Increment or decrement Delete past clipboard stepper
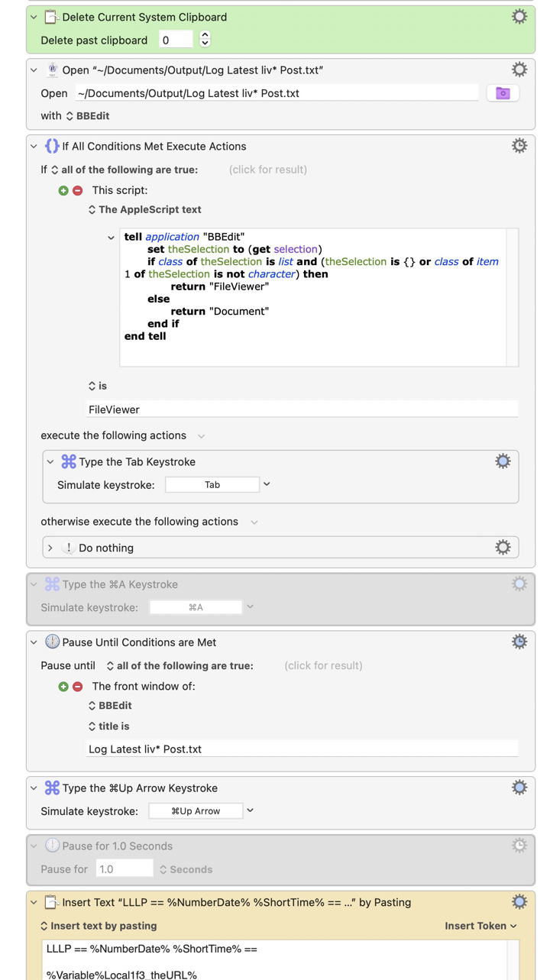This screenshot has width=550, height=980. [x=204, y=40]
